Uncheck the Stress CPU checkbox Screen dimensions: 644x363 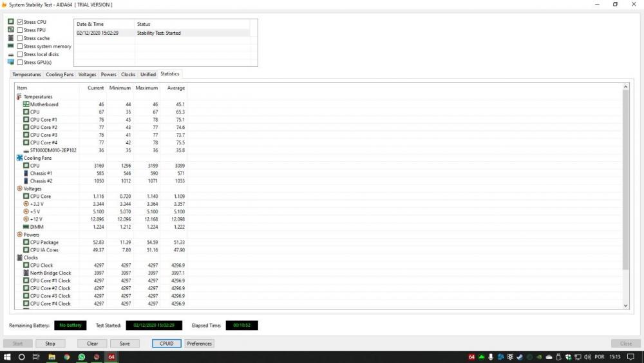pos(20,22)
